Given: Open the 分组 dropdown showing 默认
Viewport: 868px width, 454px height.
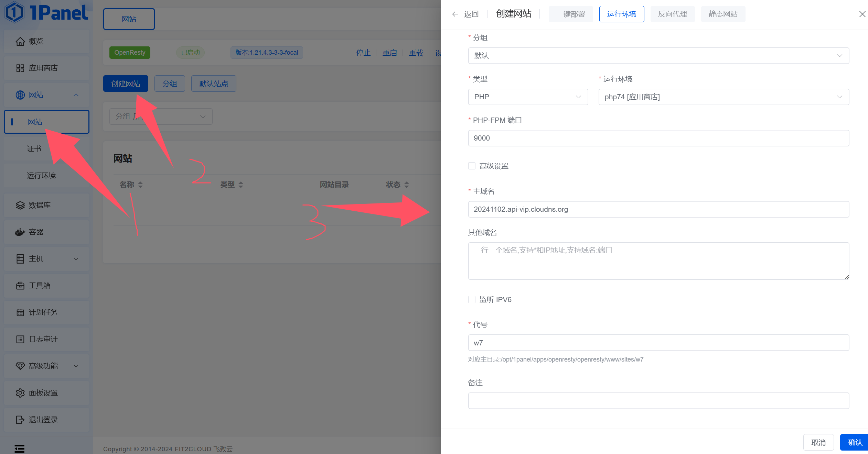Looking at the screenshot, I should 658,56.
